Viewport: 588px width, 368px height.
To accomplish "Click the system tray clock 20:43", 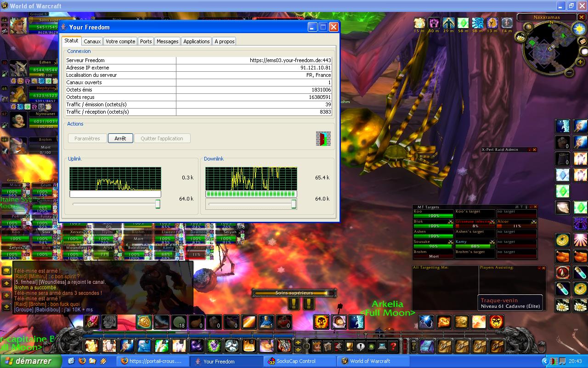I will 575,361.
